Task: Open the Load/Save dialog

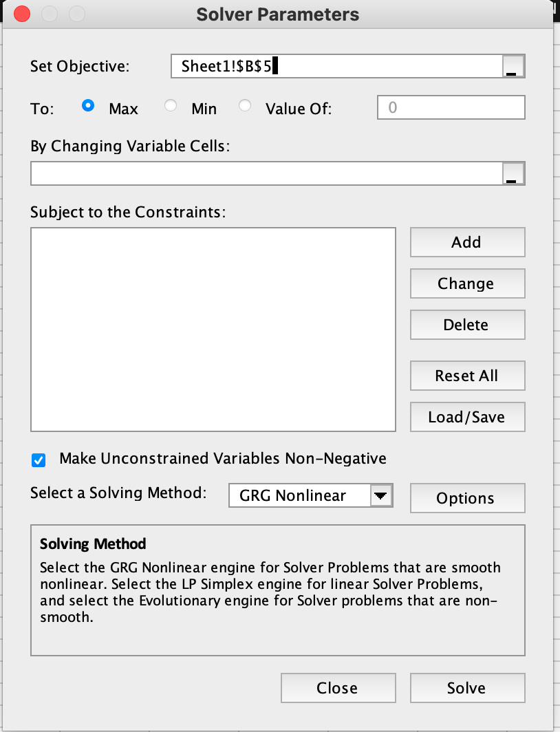Action: pos(467,417)
